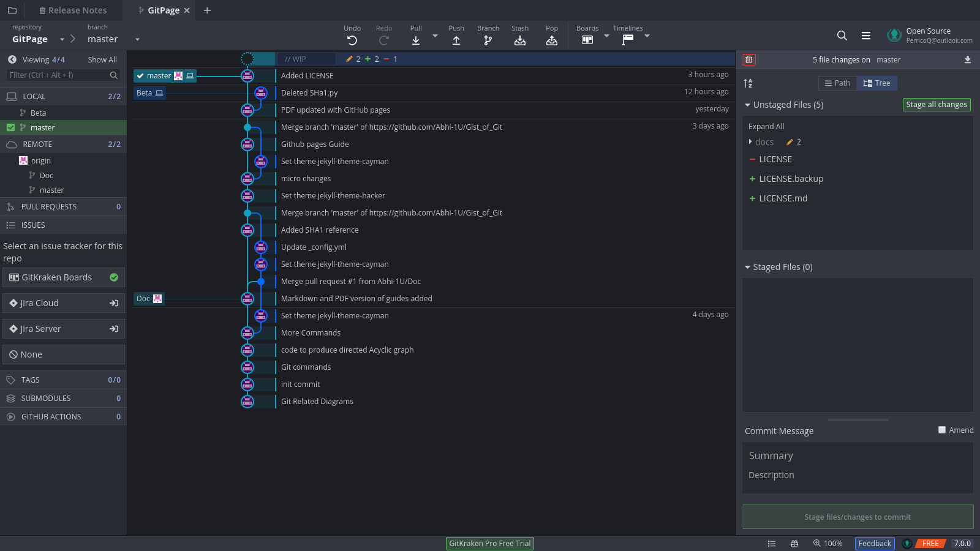
Task: Open the ISSUES section
Action: [63, 225]
